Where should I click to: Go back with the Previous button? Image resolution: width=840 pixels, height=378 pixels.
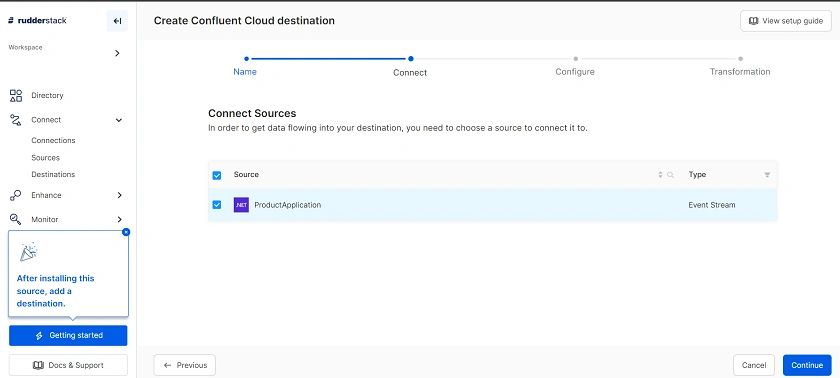185,365
